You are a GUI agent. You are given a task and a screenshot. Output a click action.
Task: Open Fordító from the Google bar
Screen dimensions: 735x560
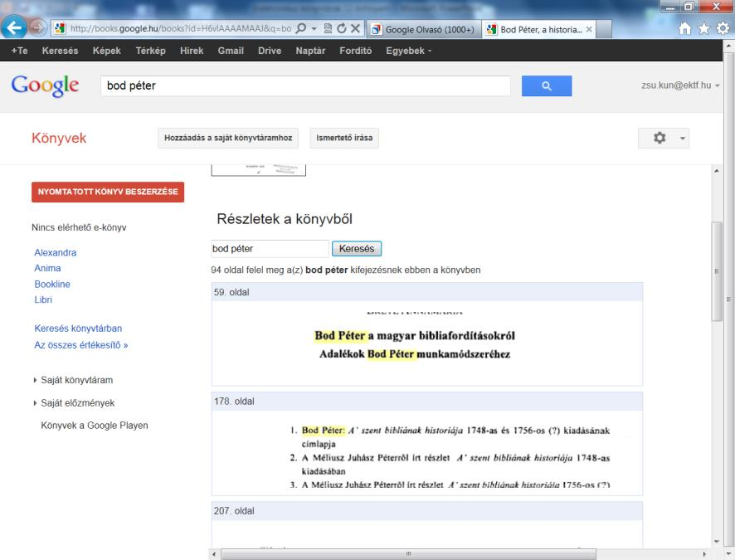pos(356,51)
